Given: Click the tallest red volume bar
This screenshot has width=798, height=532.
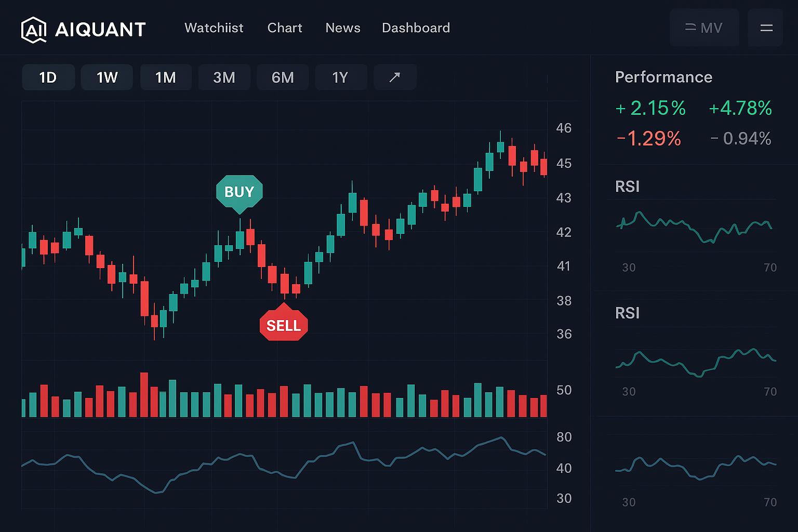Looking at the screenshot, I should click(144, 395).
